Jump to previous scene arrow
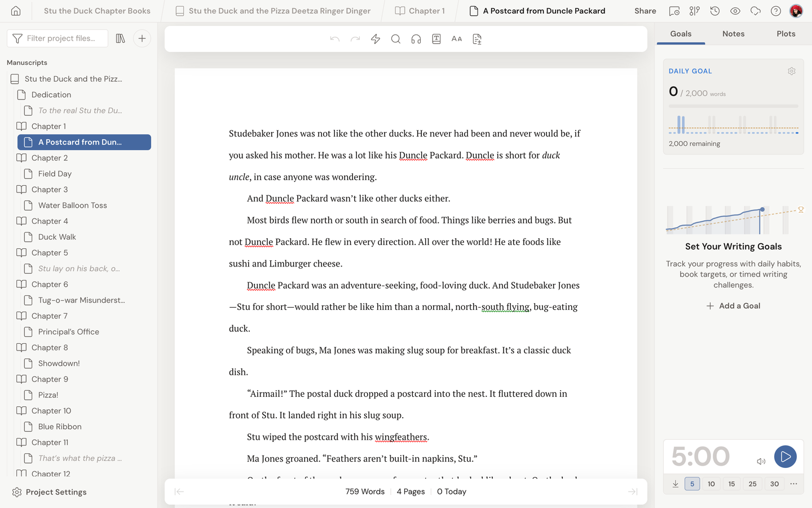The image size is (812, 508). pos(179,492)
